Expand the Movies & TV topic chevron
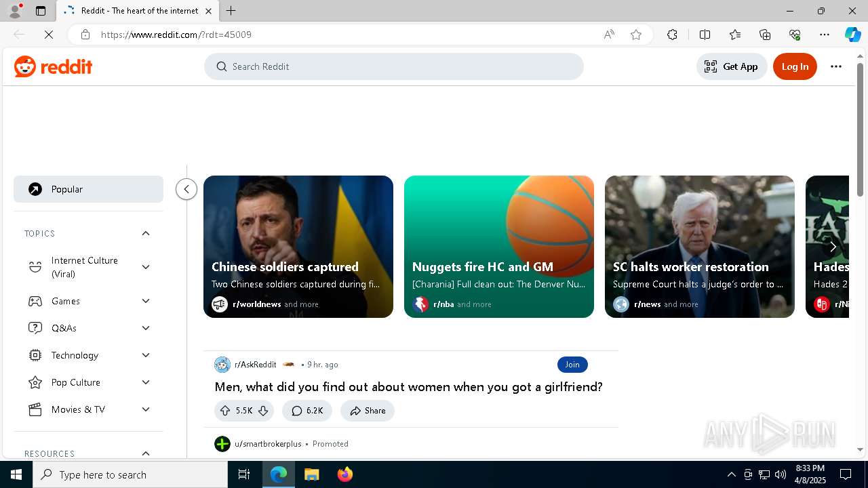The image size is (868, 488). [x=146, y=409]
